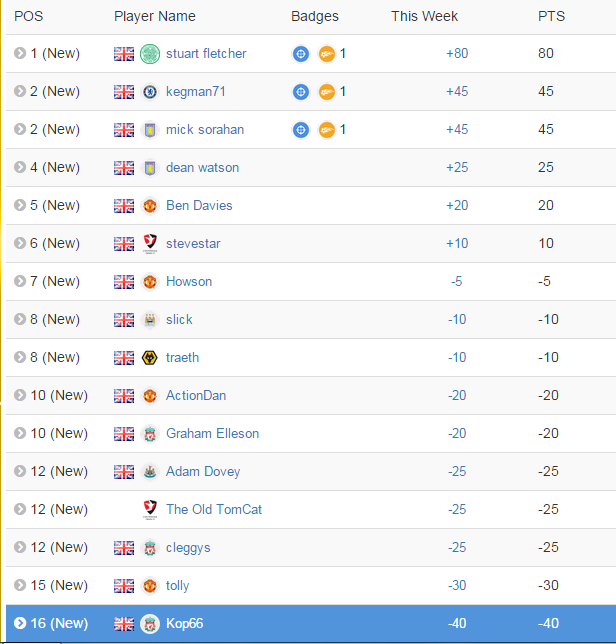Click the UK flag in dean watson's row
The image size is (616, 644).
(x=124, y=168)
